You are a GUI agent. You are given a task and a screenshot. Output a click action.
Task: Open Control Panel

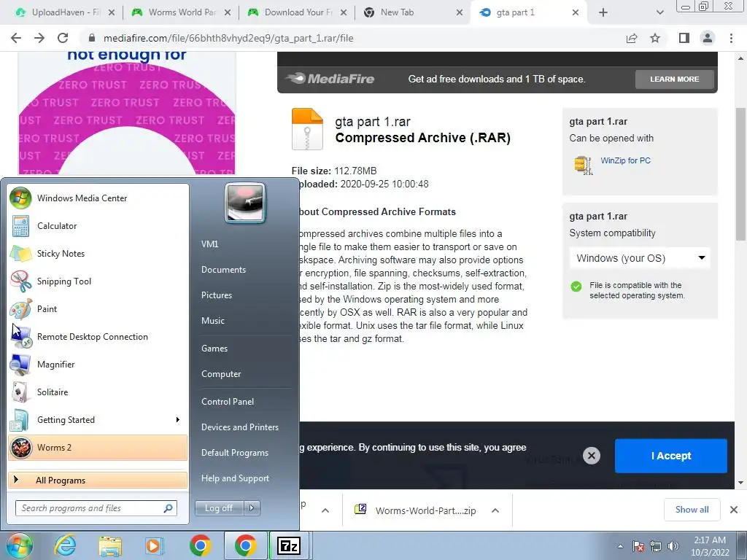(x=228, y=402)
